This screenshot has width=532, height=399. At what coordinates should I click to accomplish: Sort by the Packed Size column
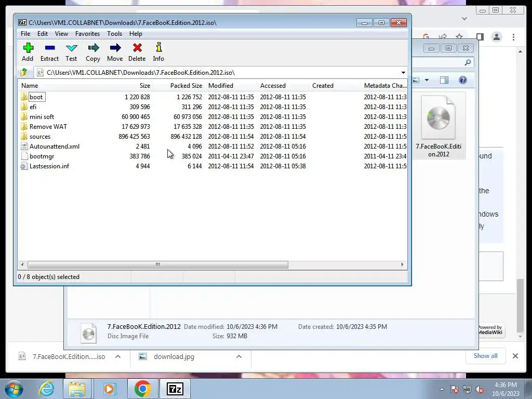point(179,86)
